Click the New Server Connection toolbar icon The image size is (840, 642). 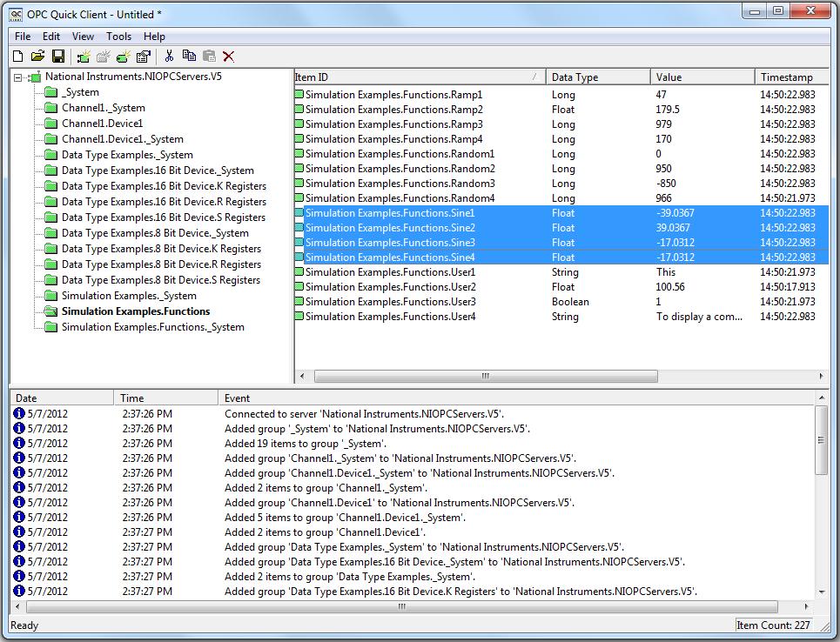84,57
